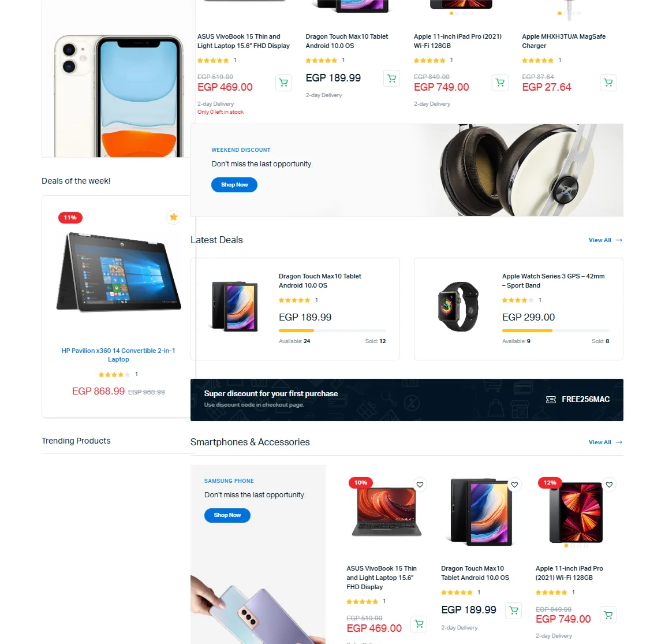Click Shop Now in Weekend Discount banner
Image resolution: width=665 pixels, height=644 pixels.
(x=234, y=185)
